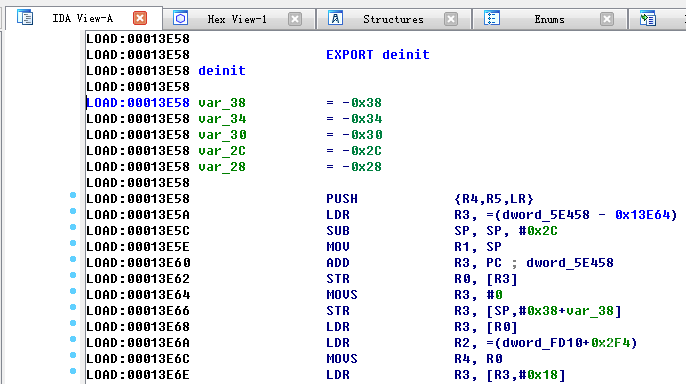Click the IDA View-A disassembly icon
Viewport: 686px width, 384px height.
(x=24, y=18)
